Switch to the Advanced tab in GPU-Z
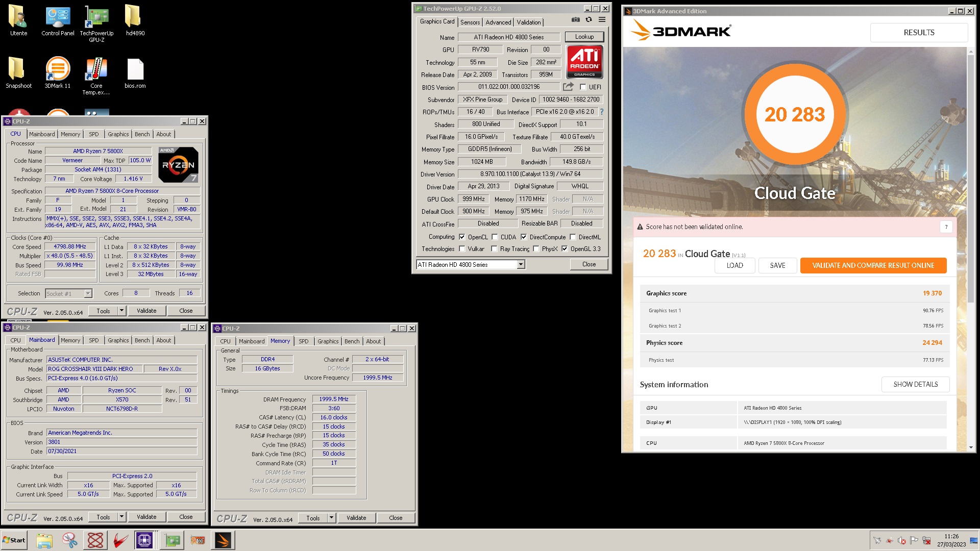The image size is (980, 551). click(x=498, y=22)
